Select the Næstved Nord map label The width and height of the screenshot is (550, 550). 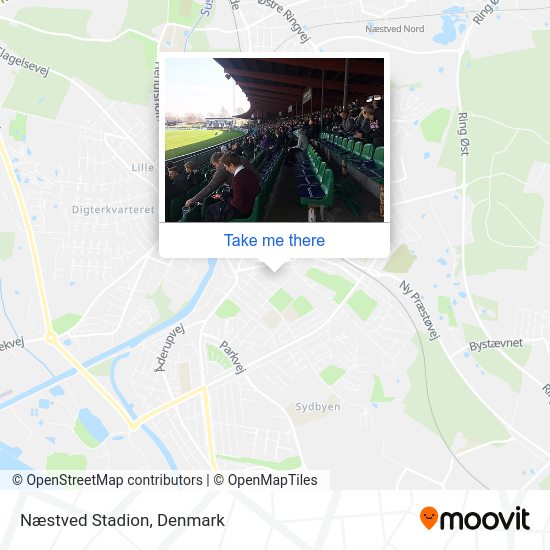pos(395,29)
